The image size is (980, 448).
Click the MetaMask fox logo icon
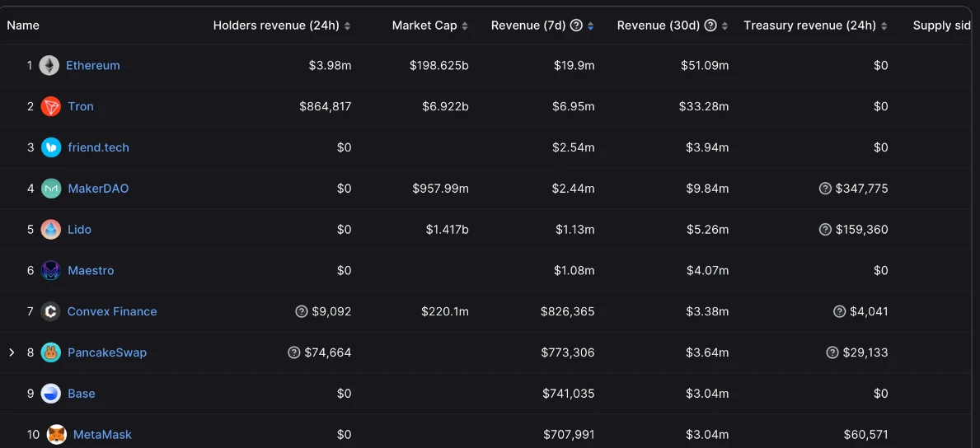(57, 434)
